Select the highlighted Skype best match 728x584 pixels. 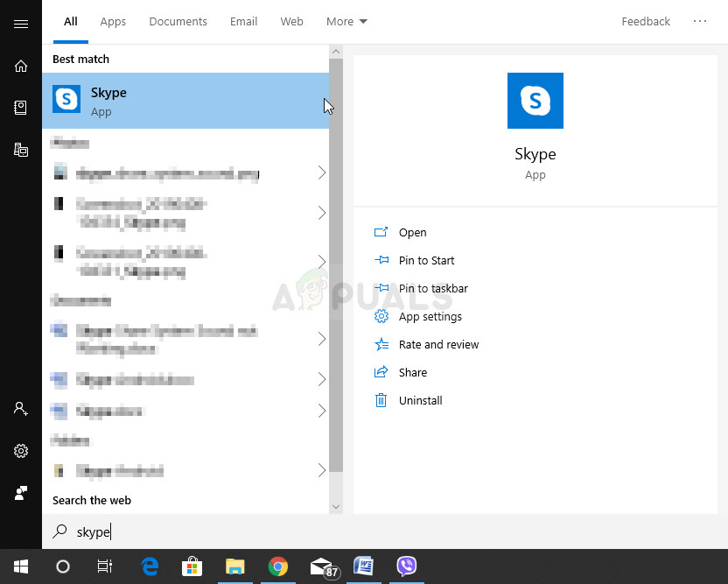point(175,100)
